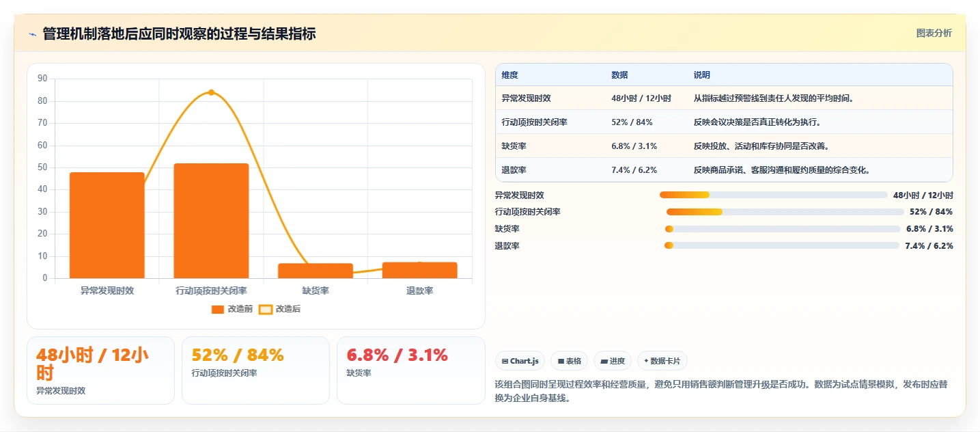Click x-axis label 缺货率

coord(316,291)
